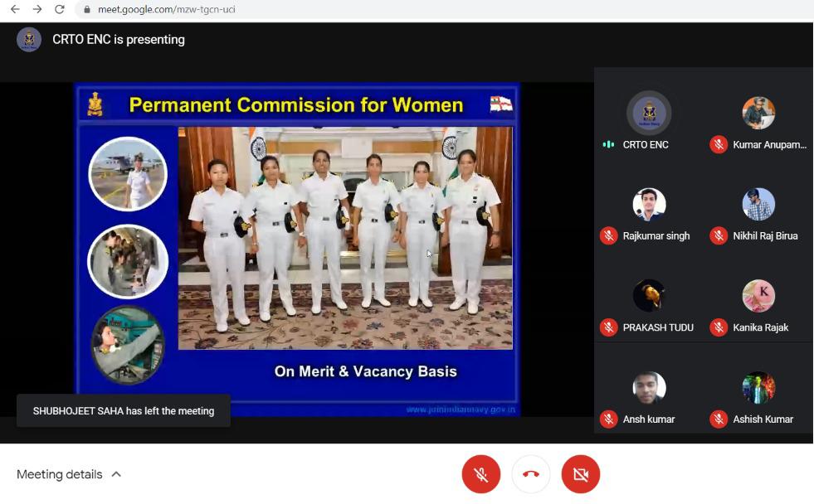Image resolution: width=814 pixels, height=504 pixels.
Task: Click the red hang up call button
Action: [x=531, y=474]
